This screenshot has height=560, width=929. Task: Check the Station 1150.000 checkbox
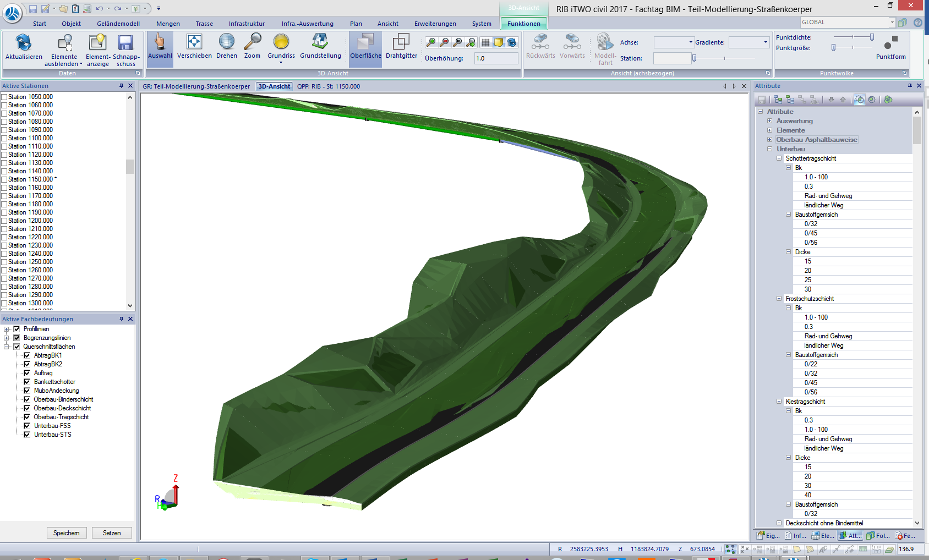click(4, 179)
